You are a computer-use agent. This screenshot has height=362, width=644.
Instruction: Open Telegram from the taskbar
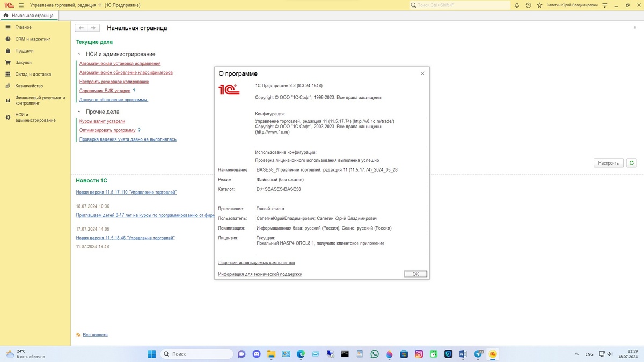point(478,354)
